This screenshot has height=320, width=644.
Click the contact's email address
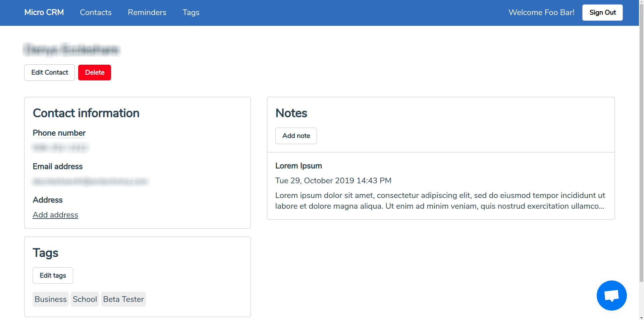tap(90, 181)
